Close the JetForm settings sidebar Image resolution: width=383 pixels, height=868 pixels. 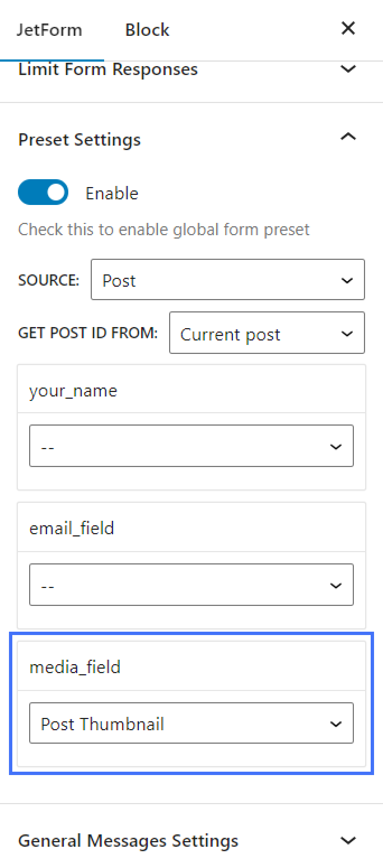click(x=348, y=28)
